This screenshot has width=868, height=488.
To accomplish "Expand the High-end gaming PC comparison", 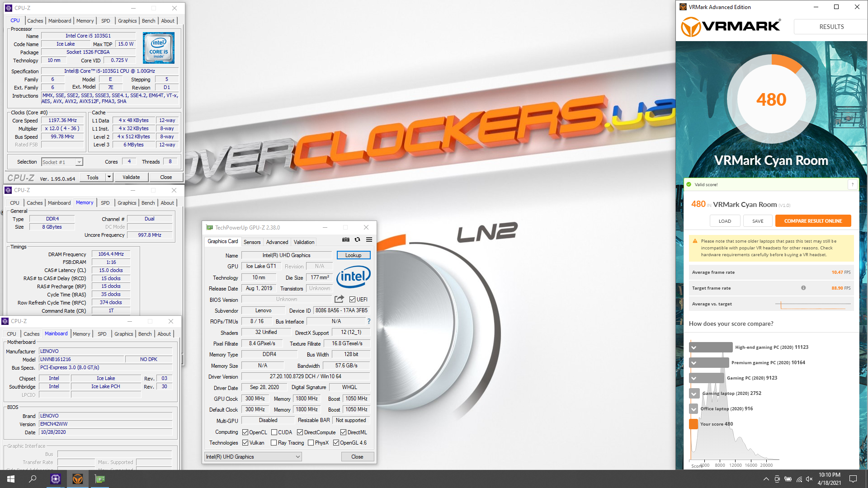I will click(x=694, y=347).
